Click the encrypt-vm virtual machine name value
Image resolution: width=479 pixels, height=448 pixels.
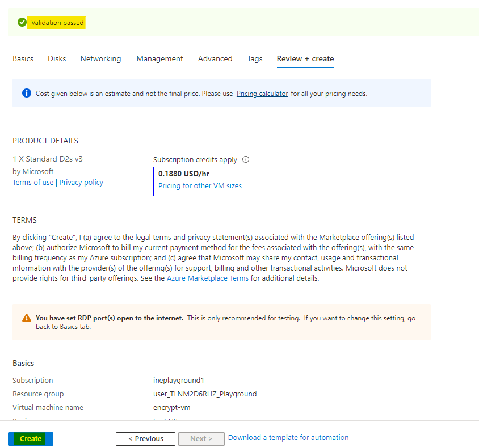(x=163, y=407)
